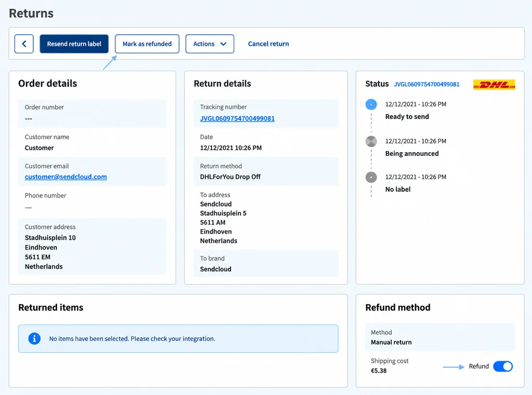The height and width of the screenshot is (395, 532).
Task: Click the 'No label' status text
Action: click(x=397, y=189)
